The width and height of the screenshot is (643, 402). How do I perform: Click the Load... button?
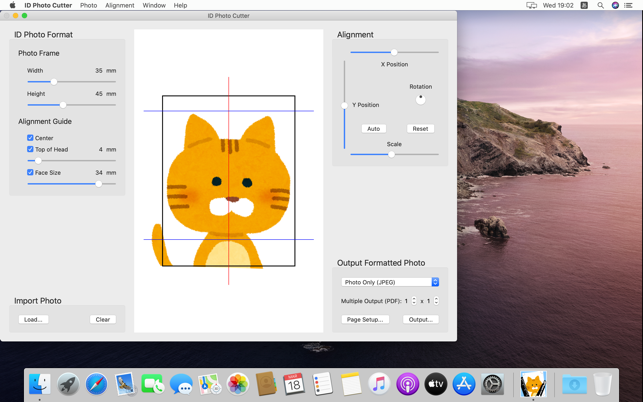(33, 320)
